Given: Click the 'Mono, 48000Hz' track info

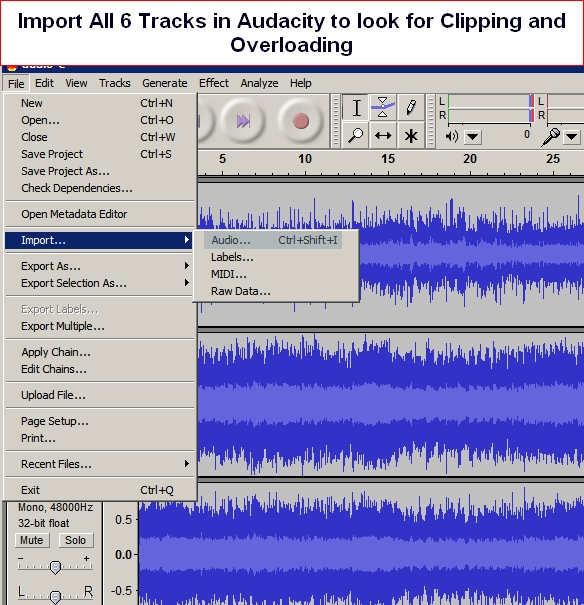Looking at the screenshot, I should click(x=55, y=507).
